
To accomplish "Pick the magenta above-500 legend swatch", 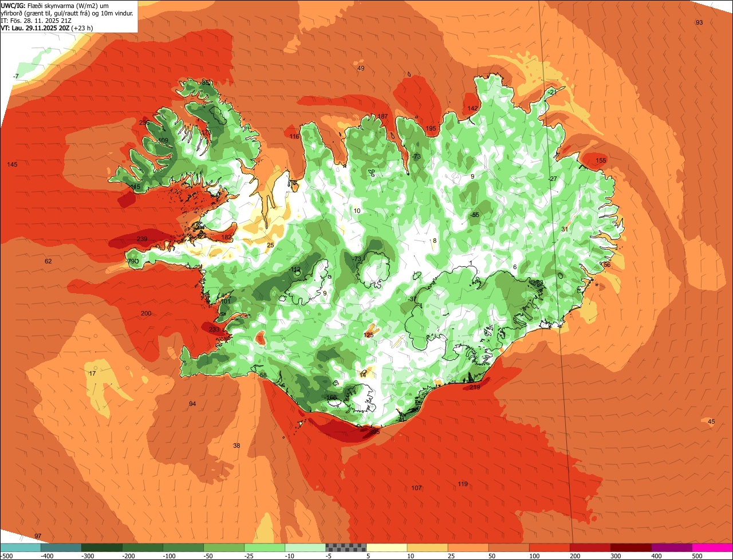I will tap(712, 547).
